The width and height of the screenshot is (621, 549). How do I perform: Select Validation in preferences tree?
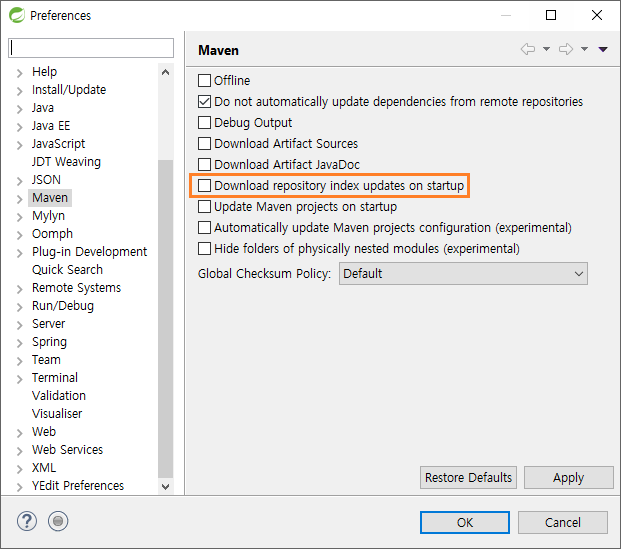[x=59, y=396]
